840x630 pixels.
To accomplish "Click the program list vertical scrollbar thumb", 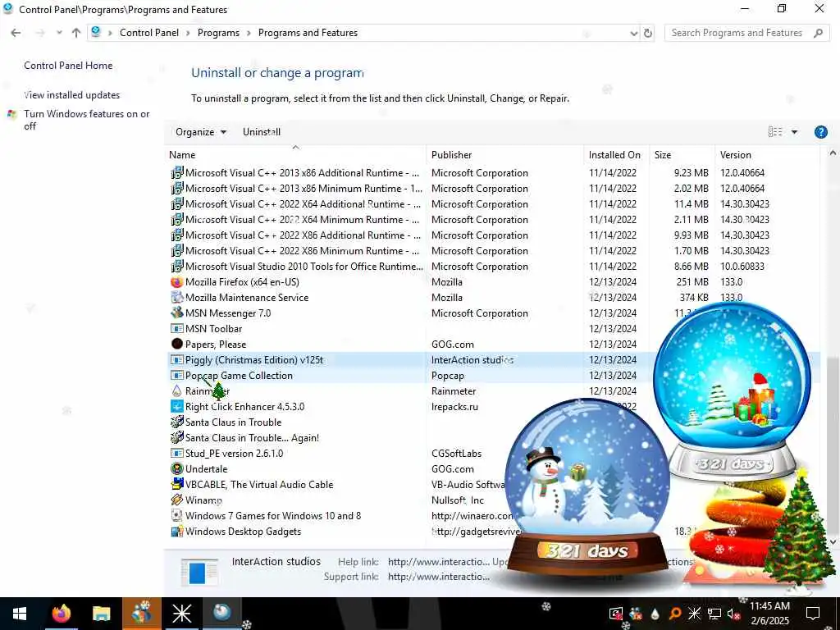I will coord(833,446).
